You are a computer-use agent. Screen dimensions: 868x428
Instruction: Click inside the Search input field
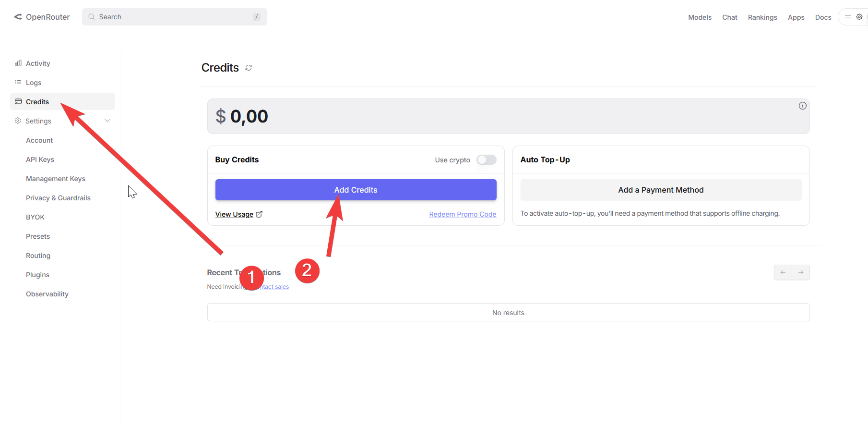[175, 17]
